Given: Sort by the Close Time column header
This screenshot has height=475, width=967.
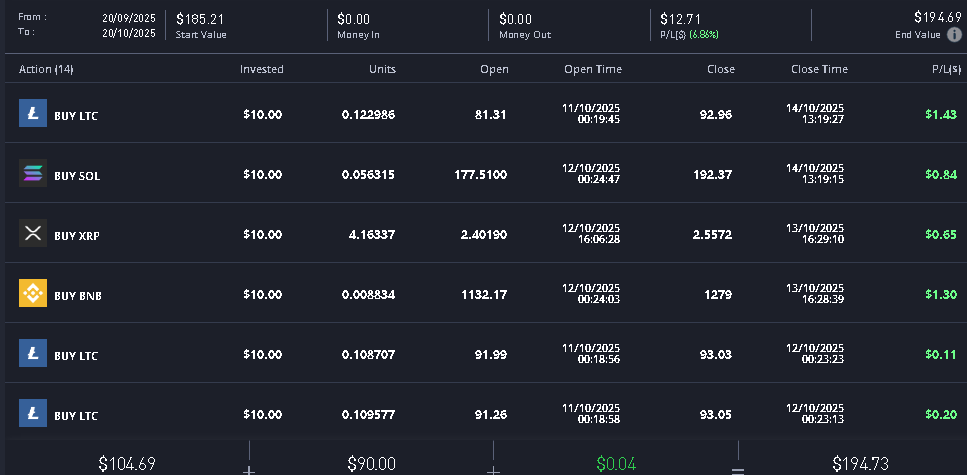Looking at the screenshot, I should coord(819,69).
